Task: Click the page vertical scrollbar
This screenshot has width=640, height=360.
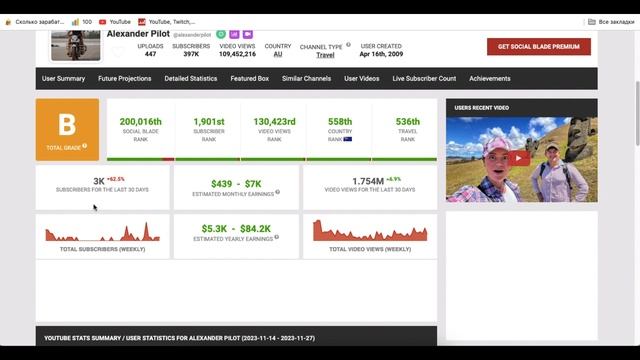Action: 637,113
